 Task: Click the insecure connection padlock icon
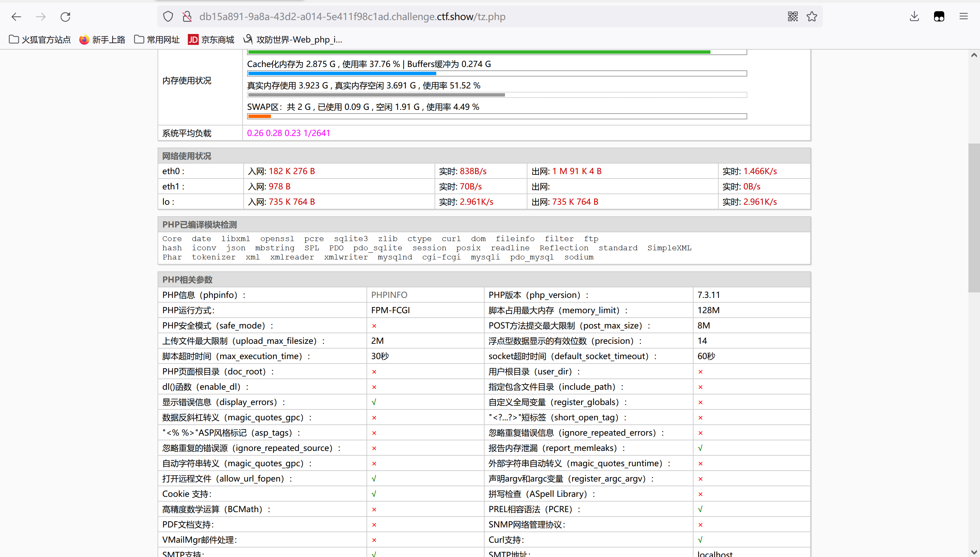pos(187,16)
